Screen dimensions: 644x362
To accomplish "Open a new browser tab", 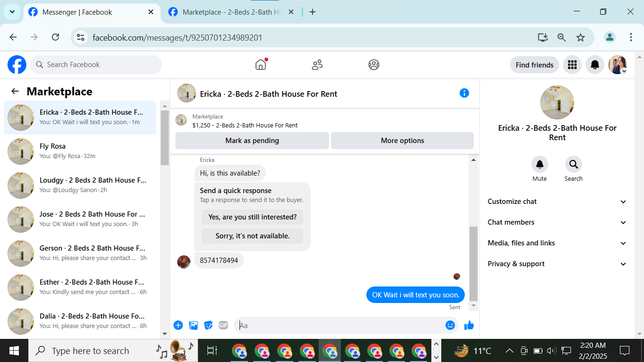I will click(313, 12).
